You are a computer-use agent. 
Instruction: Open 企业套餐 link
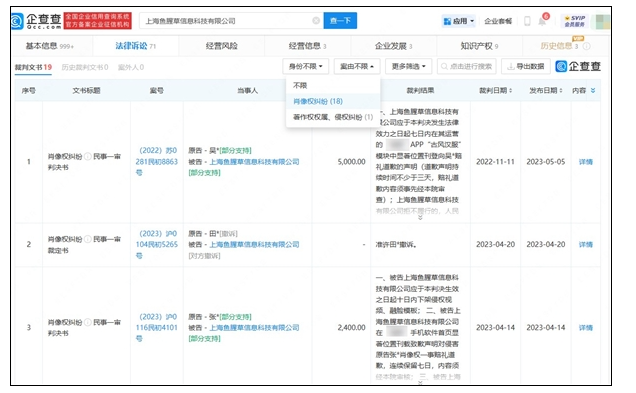[498, 21]
